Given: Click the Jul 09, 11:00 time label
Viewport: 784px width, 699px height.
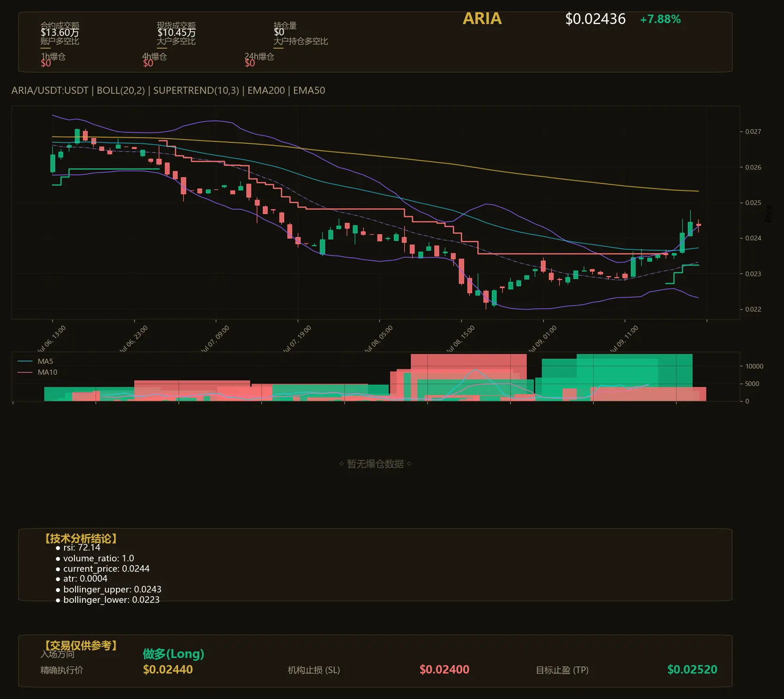Looking at the screenshot, I should tap(624, 339).
